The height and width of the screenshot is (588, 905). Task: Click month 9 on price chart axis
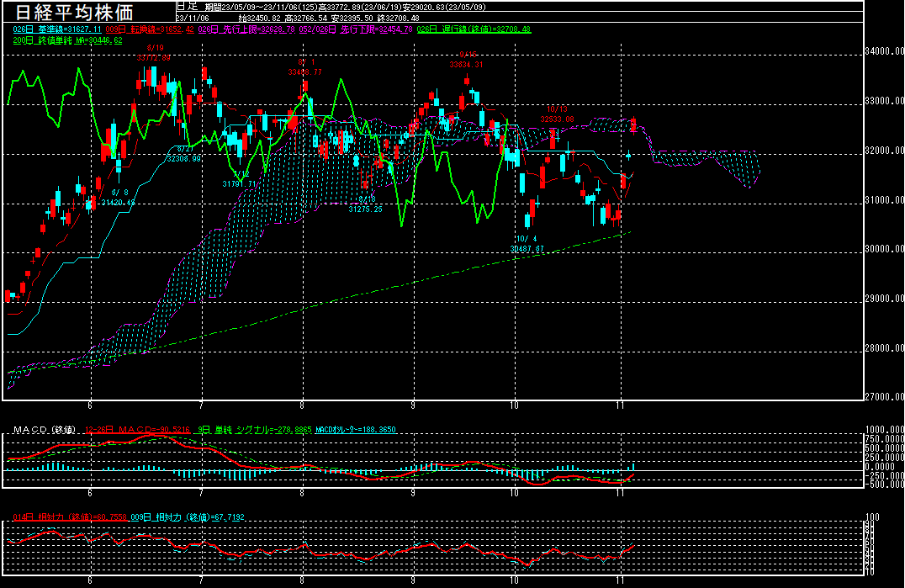point(413,405)
